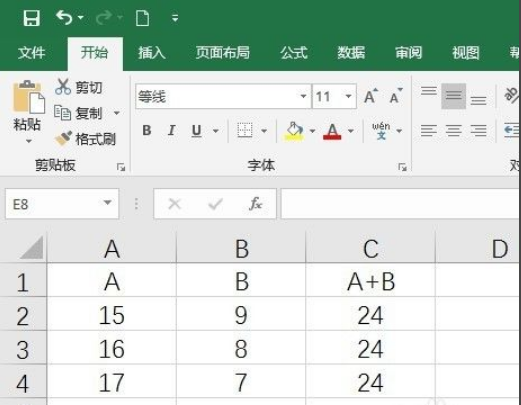Open the font size dropdown arrow
Screen dimensions: 521x405
349,96
